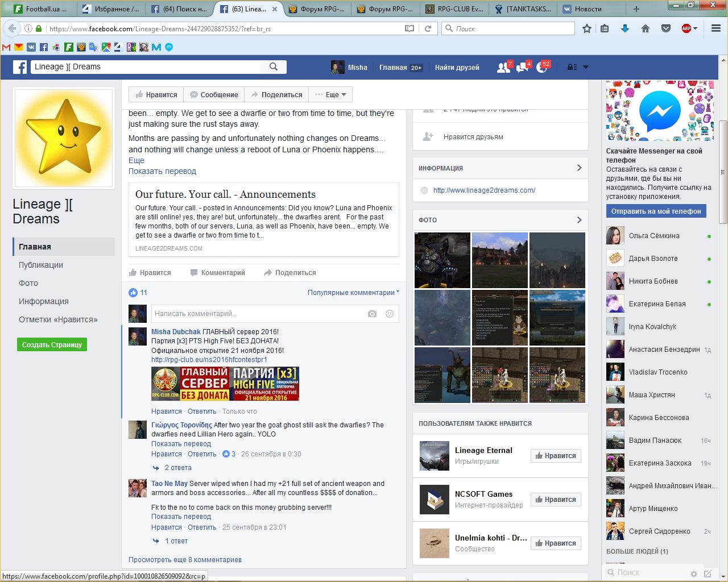Screen dimensions: 728x582
Task: Open the globe notifications icon
Action: (x=541, y=68)
